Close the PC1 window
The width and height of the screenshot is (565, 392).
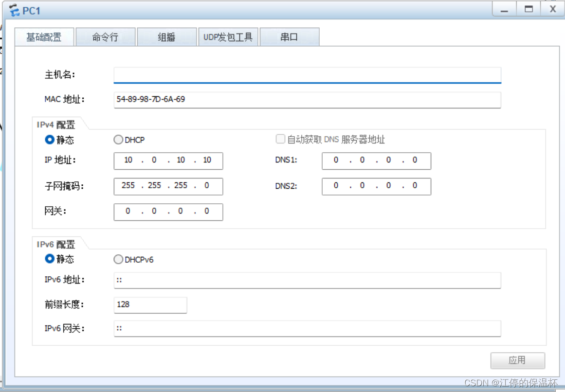pyautogui.click(x=552, y=9)
